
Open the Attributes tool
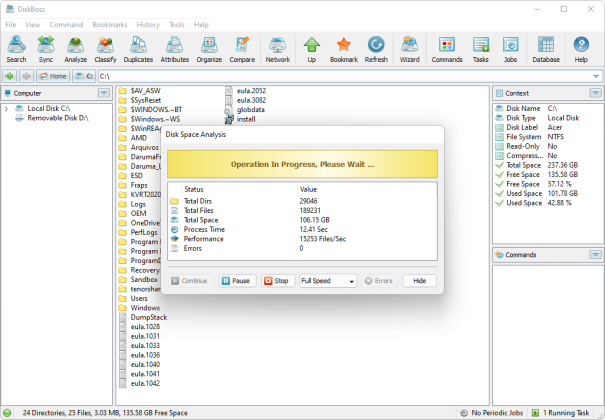(174, 49)
